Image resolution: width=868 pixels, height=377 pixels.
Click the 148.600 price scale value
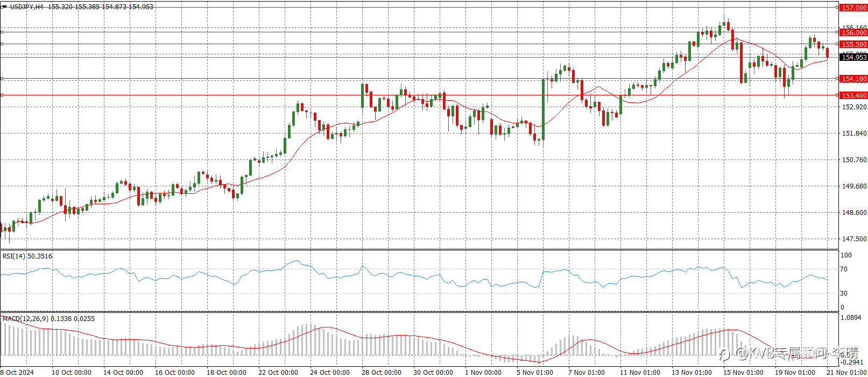point(855,213)
